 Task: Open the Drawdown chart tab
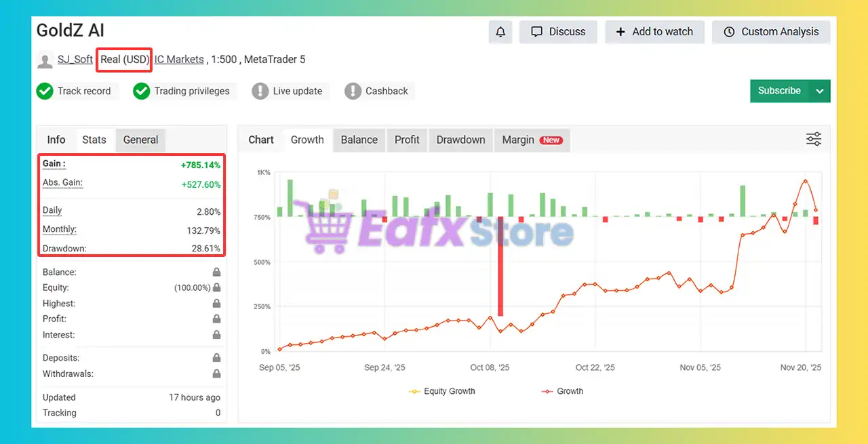click(x=460, y=140)
